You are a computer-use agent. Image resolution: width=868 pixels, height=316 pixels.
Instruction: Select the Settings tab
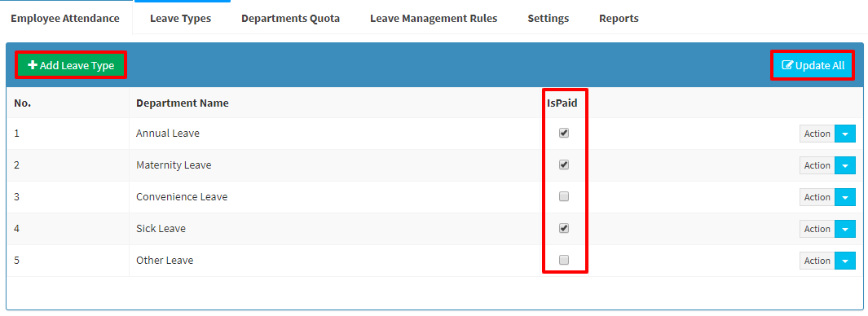(548, 18)
